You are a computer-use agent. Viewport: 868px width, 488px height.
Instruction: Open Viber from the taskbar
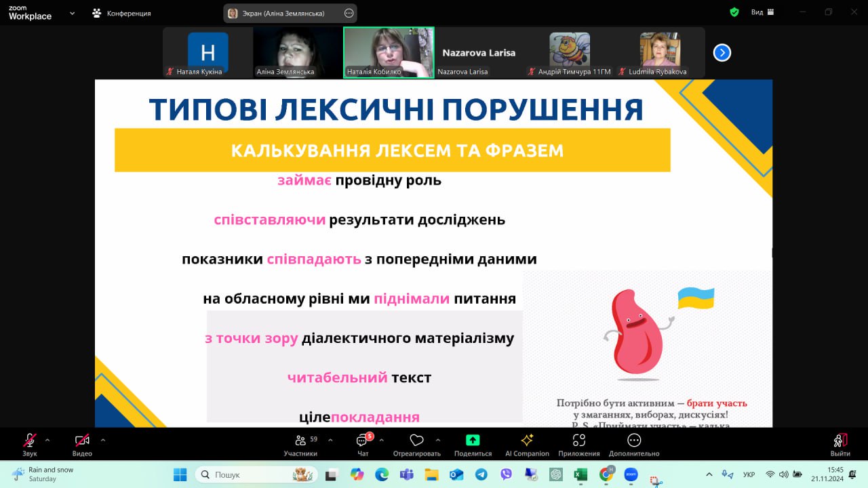(506, 474)
